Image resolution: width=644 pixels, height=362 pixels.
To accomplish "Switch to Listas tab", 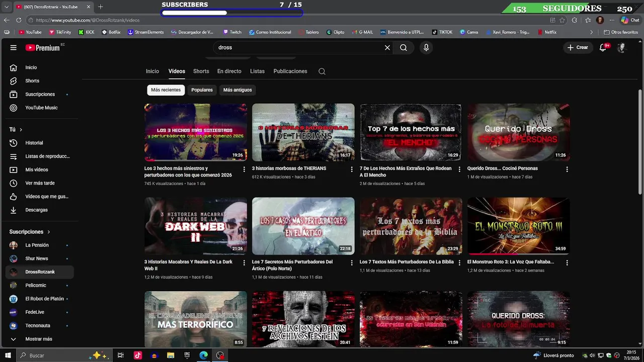I will (257, 71).
